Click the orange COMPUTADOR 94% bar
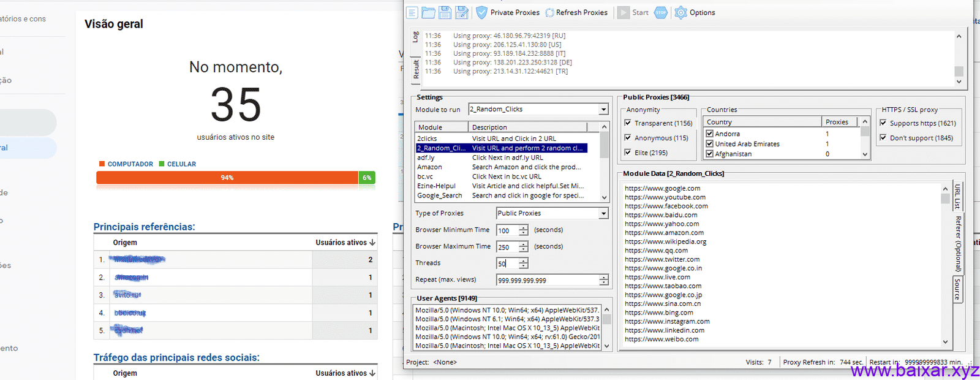This screenshot has height=380, width=980. (227, 178)
